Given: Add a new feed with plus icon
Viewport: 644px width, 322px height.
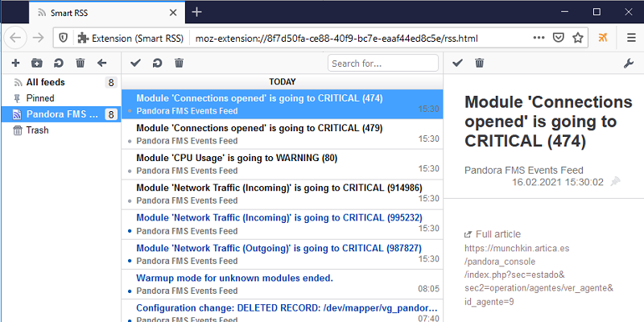Looking at the screenshot, I should (x=15, y=63).
